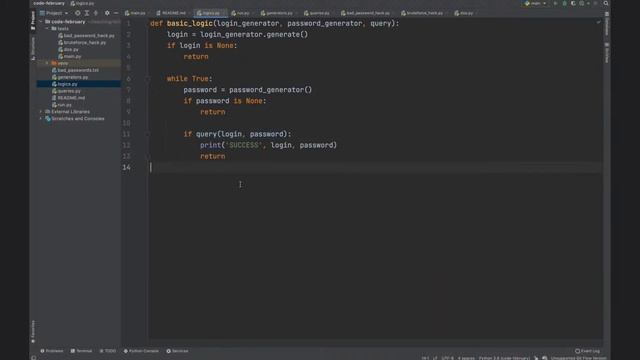This screenshot has height=360, width=640.
Task: Open the Event Log
Action: coord(587,351)
